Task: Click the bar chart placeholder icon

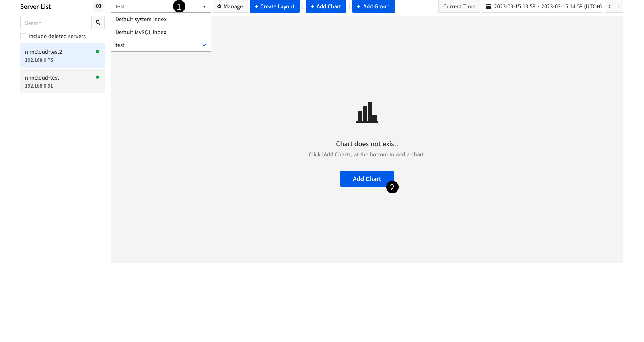Action: 367,113
